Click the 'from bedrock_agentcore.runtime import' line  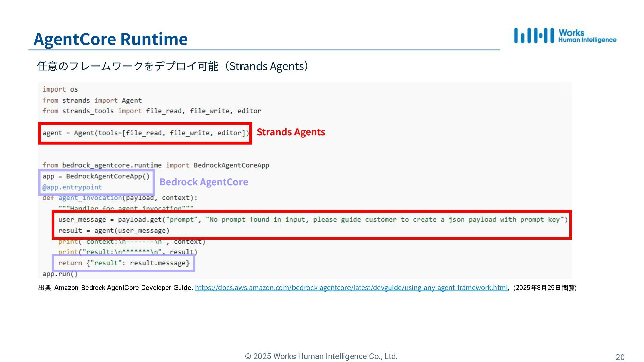(x=156, y=165)
